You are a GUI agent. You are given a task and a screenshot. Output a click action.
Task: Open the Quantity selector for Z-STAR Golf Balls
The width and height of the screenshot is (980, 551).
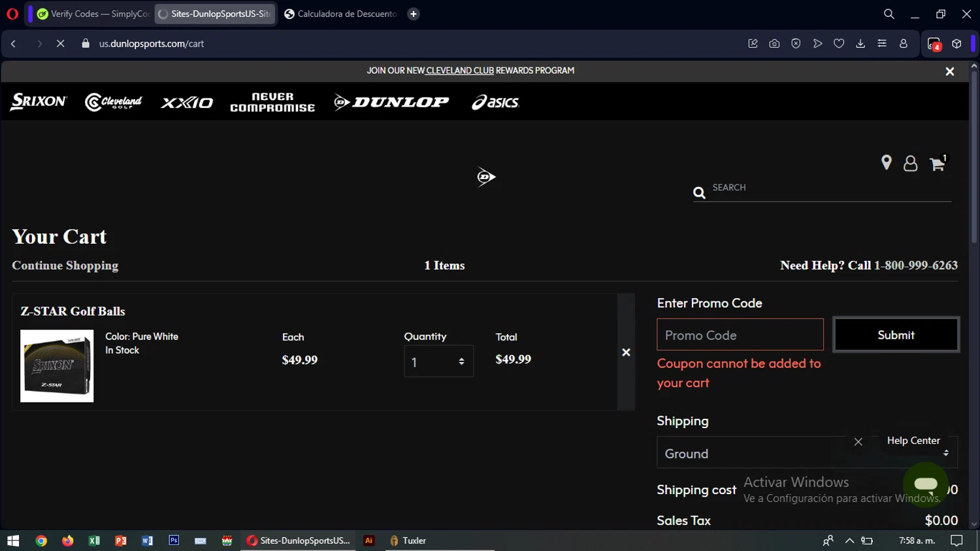(x=438, y=361)
